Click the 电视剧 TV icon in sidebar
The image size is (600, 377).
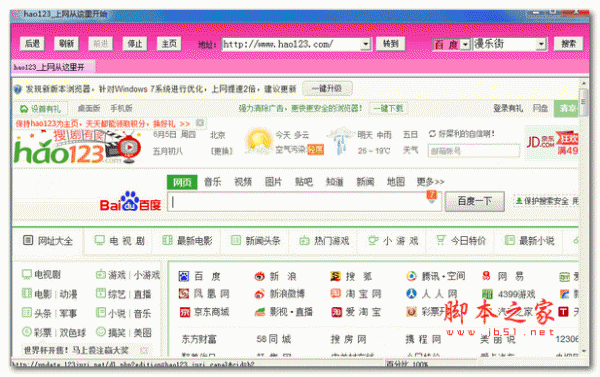[x=26, y=274]
